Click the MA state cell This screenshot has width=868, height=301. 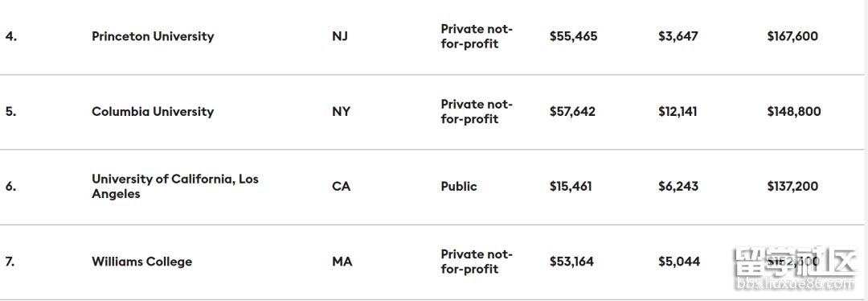point(342,262)
